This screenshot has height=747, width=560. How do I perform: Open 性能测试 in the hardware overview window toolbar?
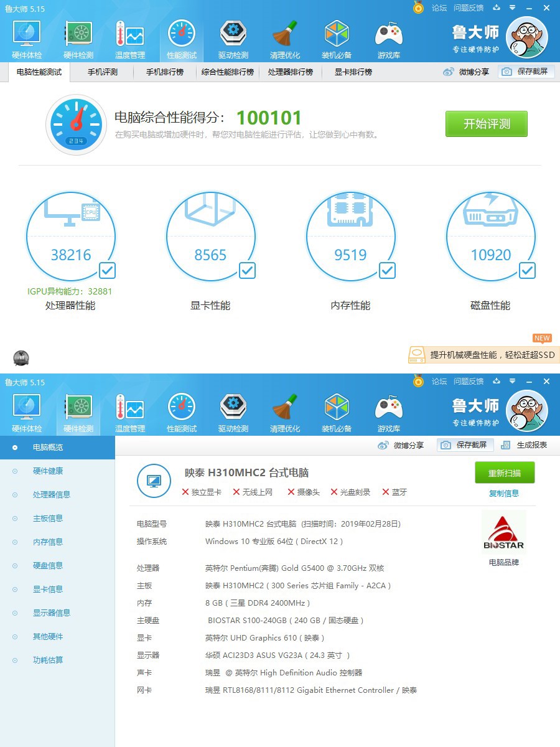pyautogui.click(x=182, y=414)
